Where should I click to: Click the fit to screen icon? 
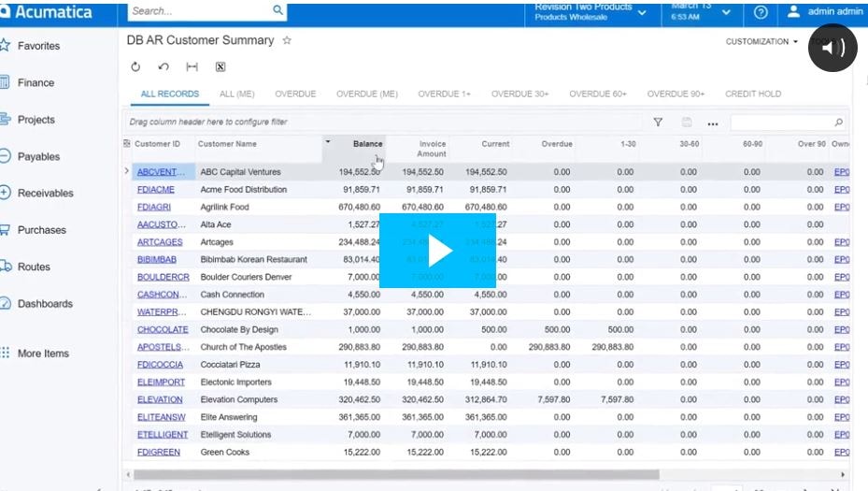[x=192, y=67]
